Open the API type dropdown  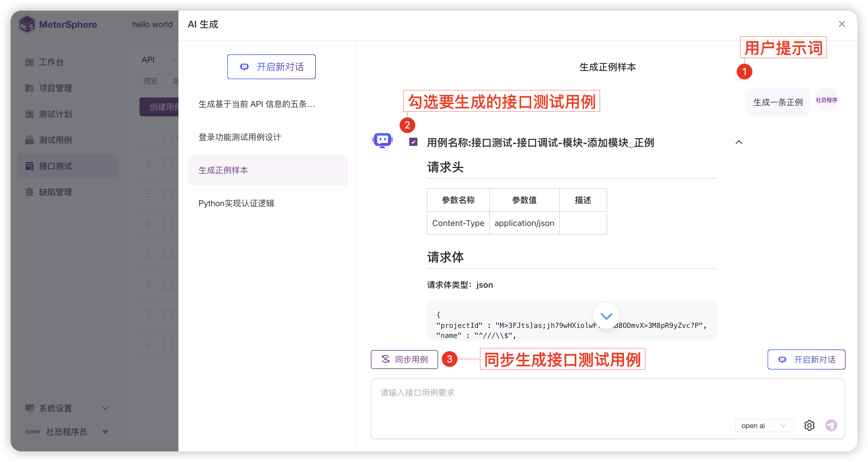[x=158, y=60]
